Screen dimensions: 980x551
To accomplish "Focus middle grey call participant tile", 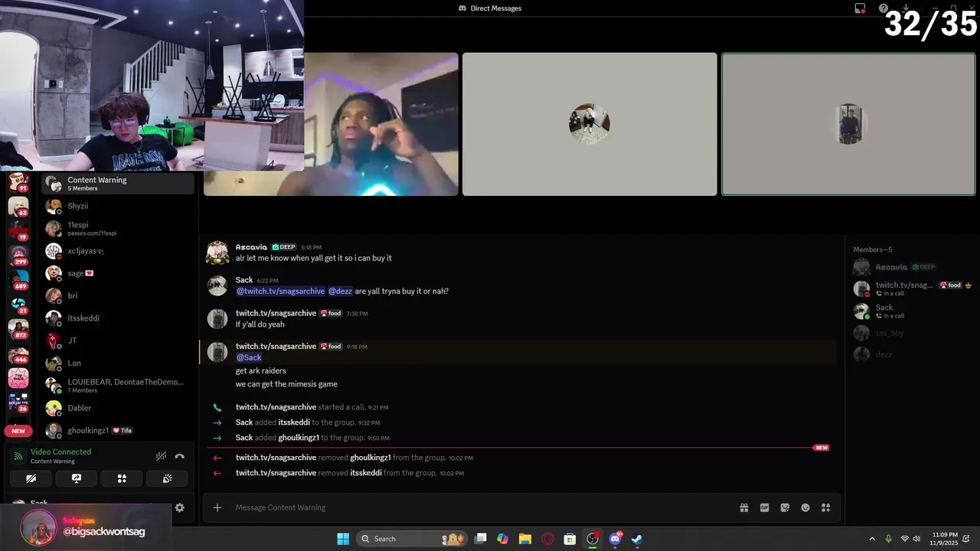I will (590, 124).
